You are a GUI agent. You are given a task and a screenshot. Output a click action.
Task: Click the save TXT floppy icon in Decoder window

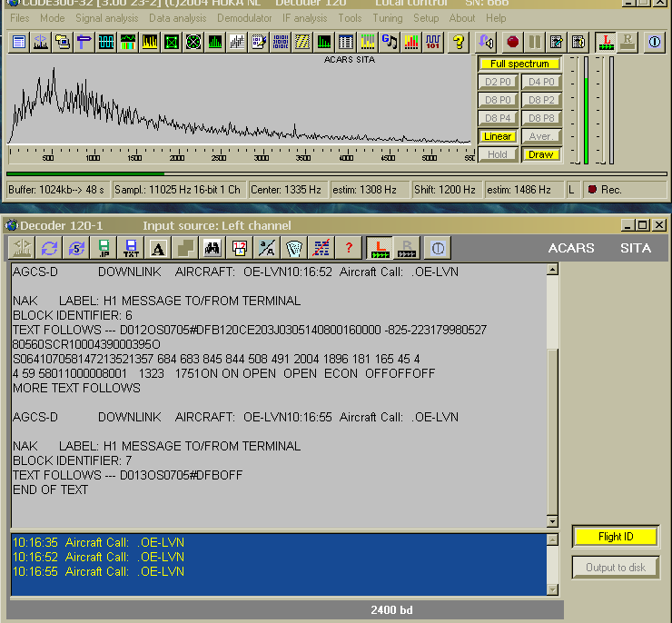tap(131, 248)
